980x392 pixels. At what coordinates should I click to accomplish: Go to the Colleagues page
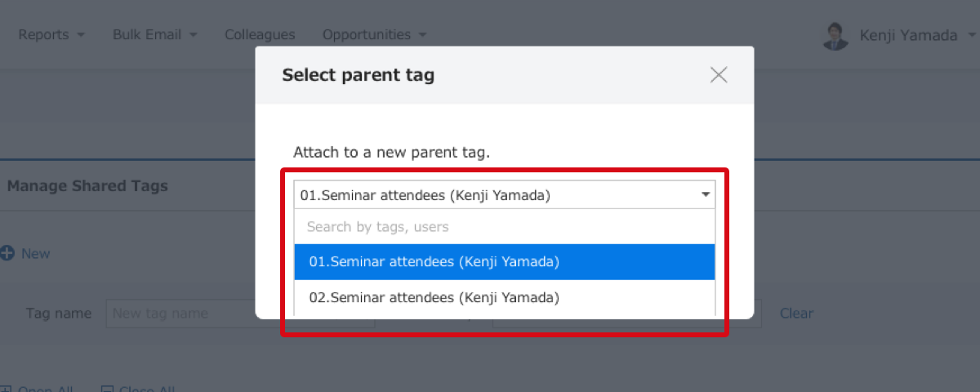click(x=260, y=35)
